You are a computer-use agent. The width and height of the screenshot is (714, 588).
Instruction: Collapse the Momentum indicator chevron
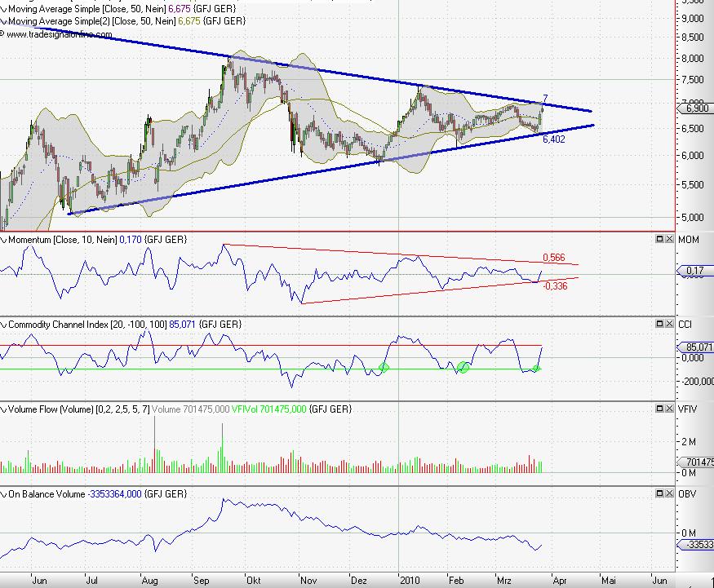click(3, 240)
